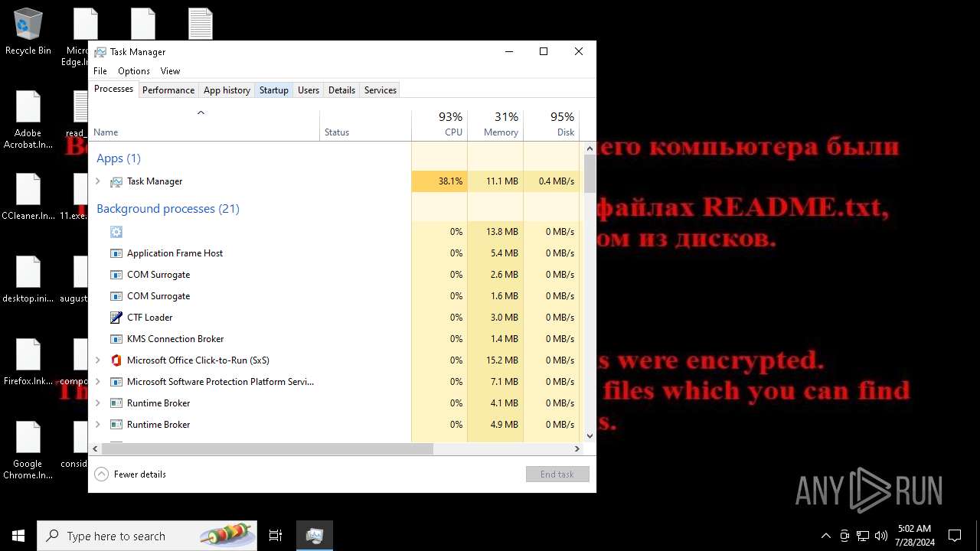
Task: Open the File menu
Action: point(100,71)
